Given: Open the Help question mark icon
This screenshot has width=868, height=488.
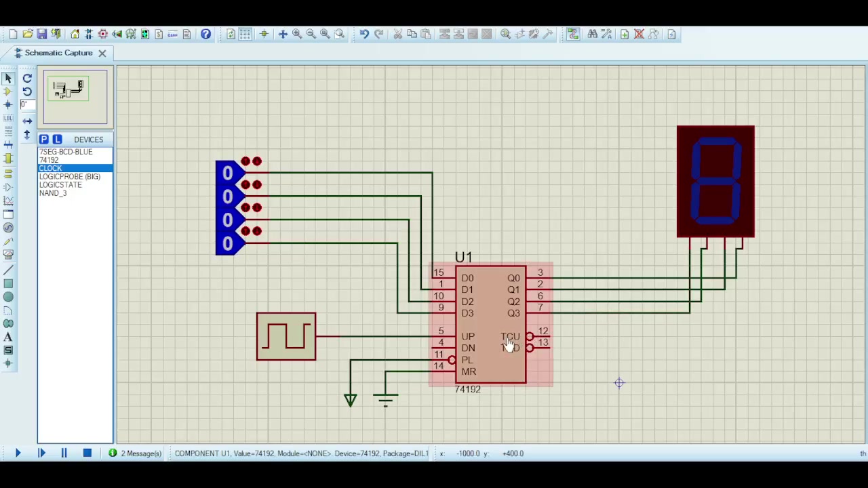Looking at the screenshot, I should tap(205, 34).
